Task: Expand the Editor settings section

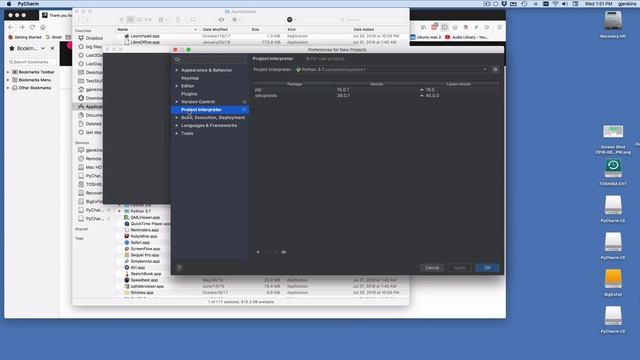Action: pos(177,86)
